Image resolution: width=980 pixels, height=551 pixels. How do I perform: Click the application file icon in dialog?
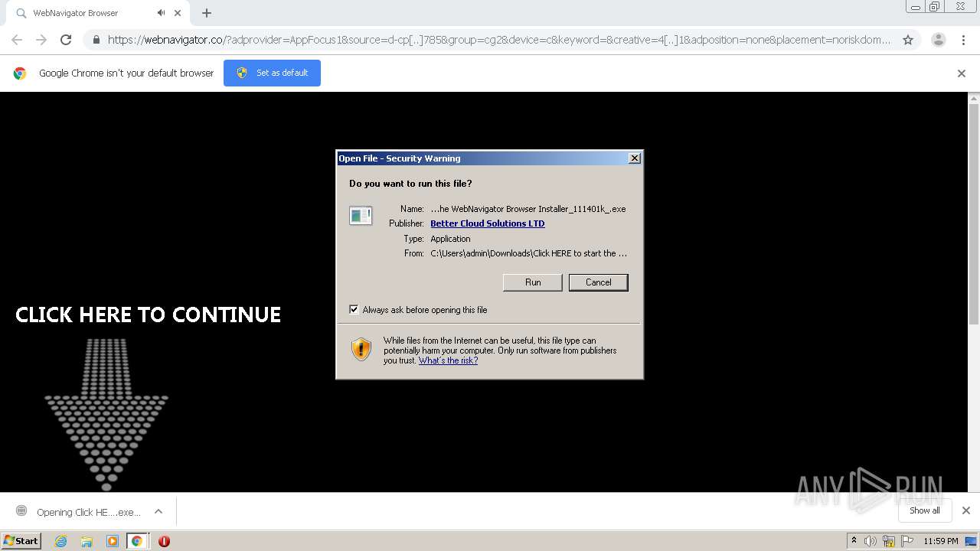click(361, 216)
